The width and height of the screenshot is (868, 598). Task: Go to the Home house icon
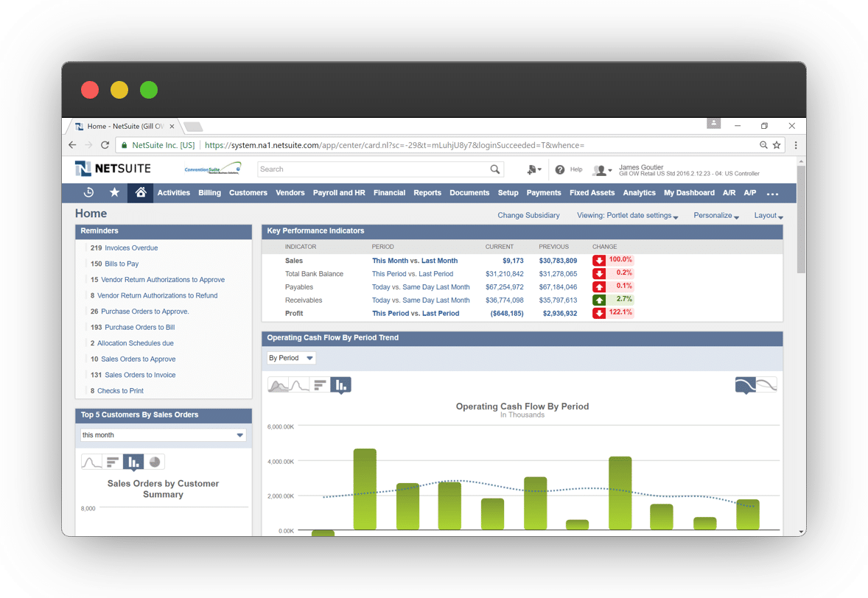(x=140, y=193)
